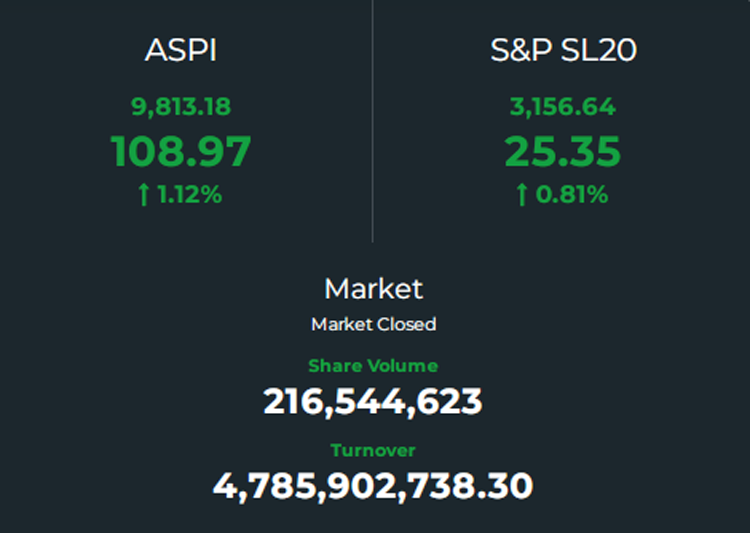Select the turnover amount 4,785,902,738.30
The image size is (750, 533).
pyautogui.click(x=373, y=486)
